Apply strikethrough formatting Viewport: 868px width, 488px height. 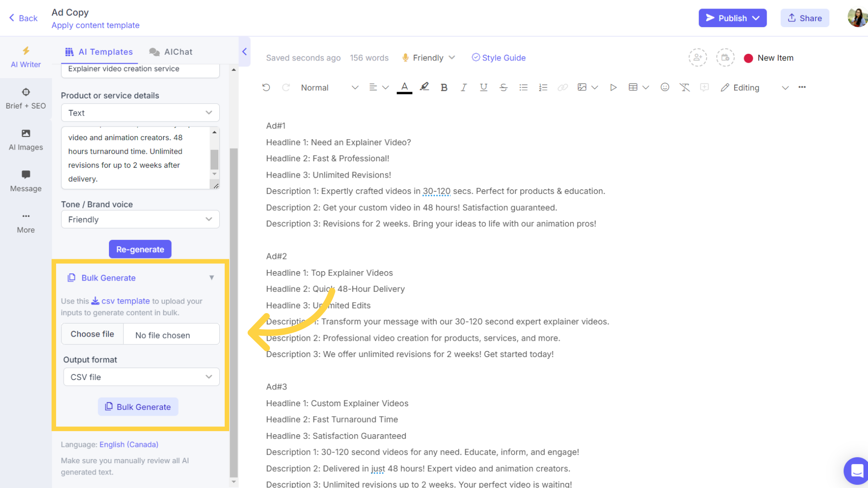[503, 88]
